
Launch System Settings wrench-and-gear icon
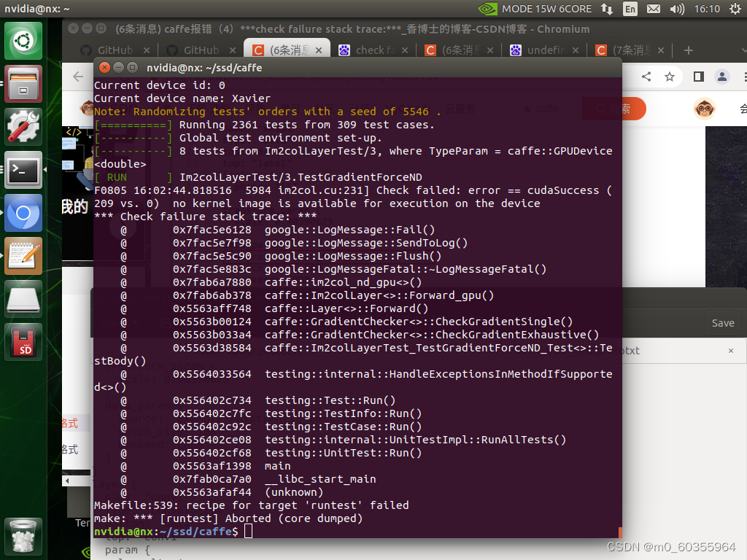[x=23, y=127]
